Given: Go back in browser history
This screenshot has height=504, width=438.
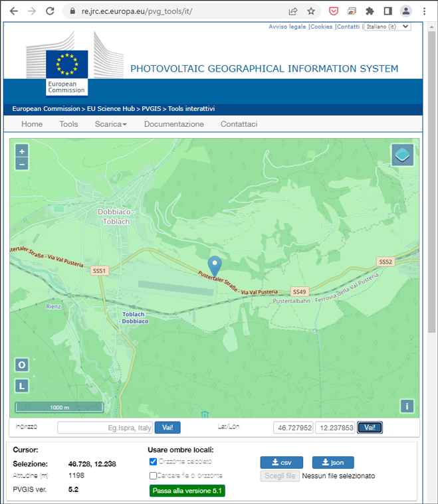Looking at the screenshot, I should (14, 11).
